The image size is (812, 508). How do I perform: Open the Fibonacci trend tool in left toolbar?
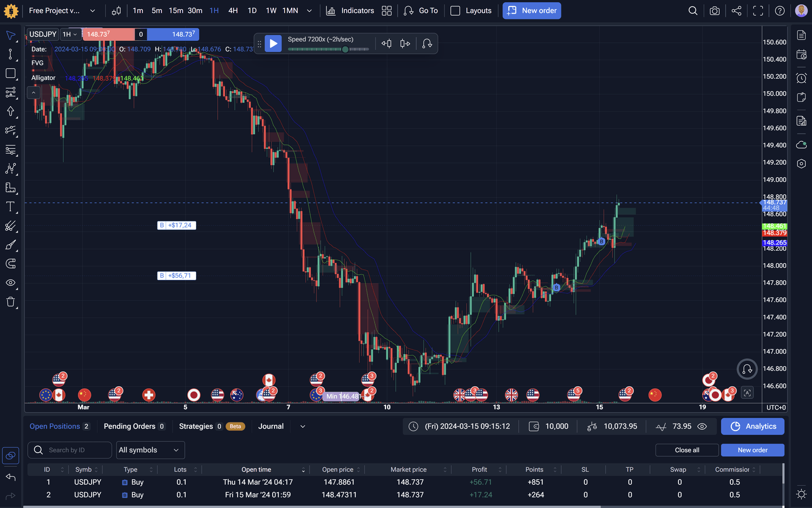[10, 131]
